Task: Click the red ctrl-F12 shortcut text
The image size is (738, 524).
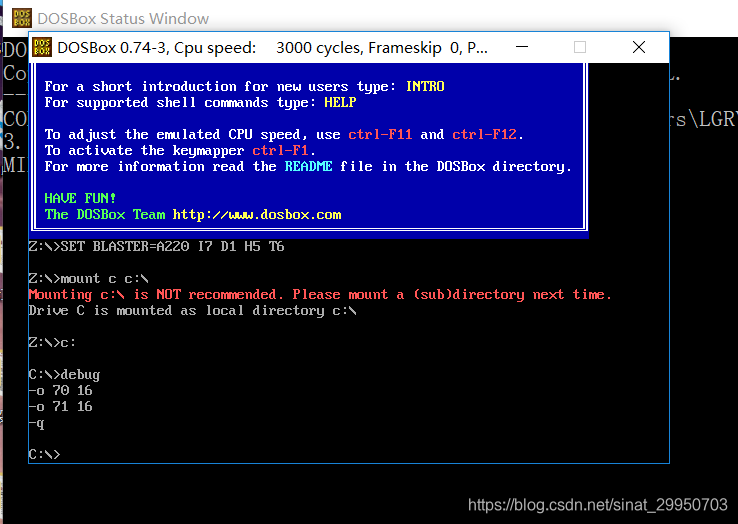Action: point(484,135)
